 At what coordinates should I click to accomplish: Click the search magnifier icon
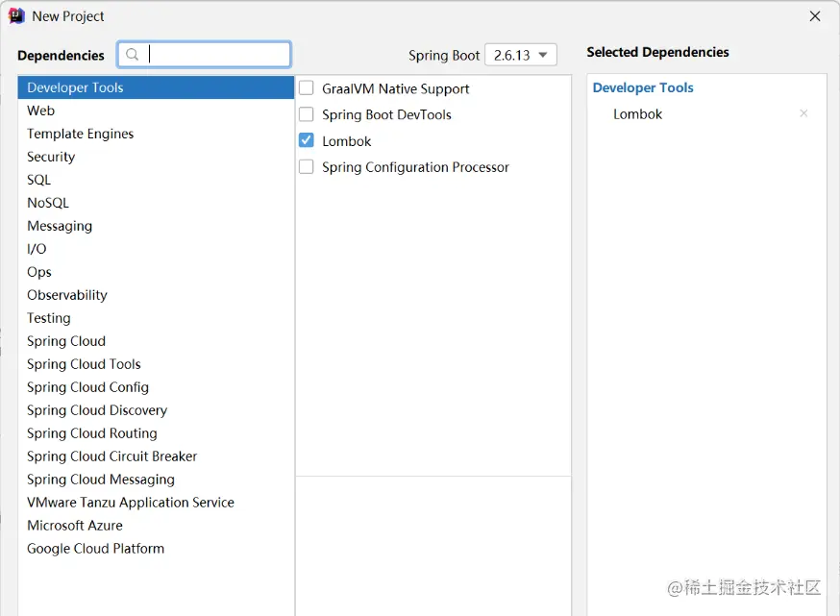[132, 55]
